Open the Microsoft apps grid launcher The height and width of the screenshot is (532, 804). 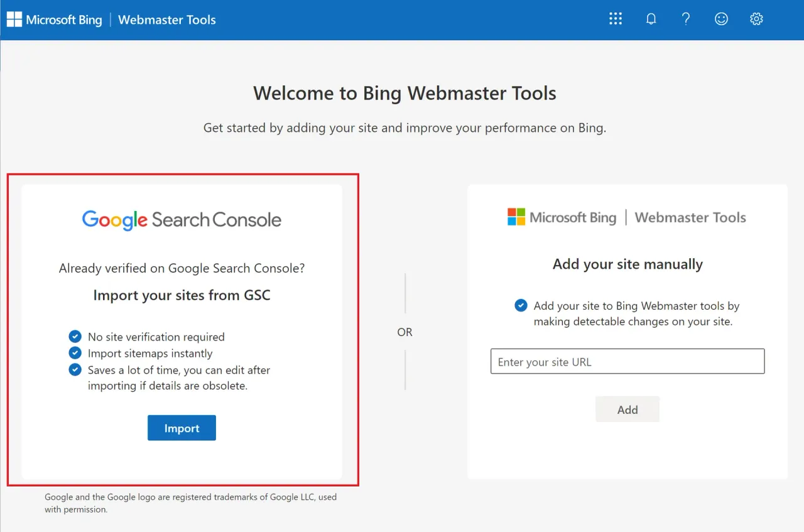[x=616, y=19]
